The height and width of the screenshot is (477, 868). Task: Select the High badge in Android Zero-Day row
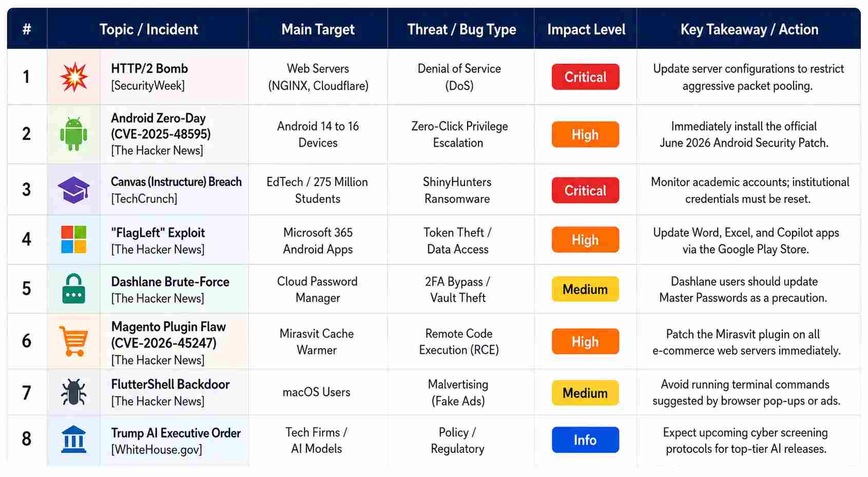[x=585, y=134]
